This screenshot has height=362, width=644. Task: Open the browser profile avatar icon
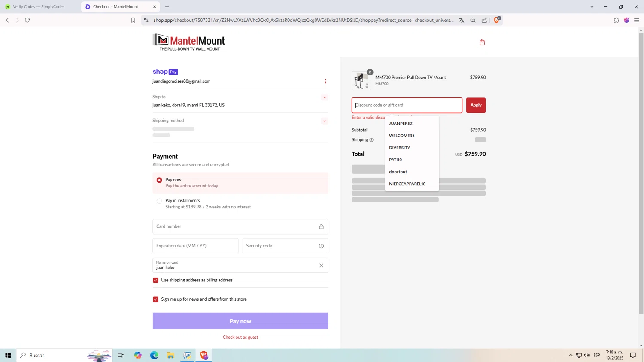coord(626,20)
